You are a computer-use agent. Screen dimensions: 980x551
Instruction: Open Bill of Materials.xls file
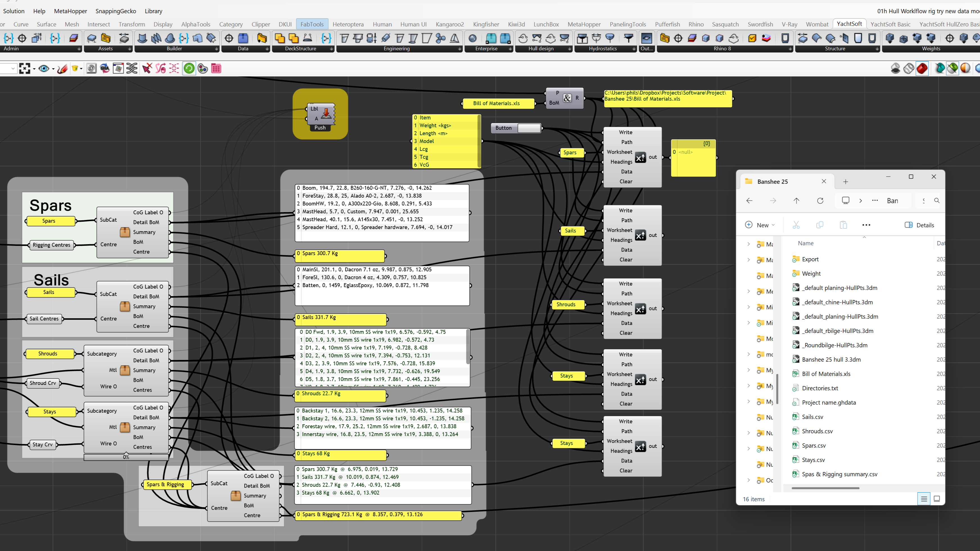[826, 374]
